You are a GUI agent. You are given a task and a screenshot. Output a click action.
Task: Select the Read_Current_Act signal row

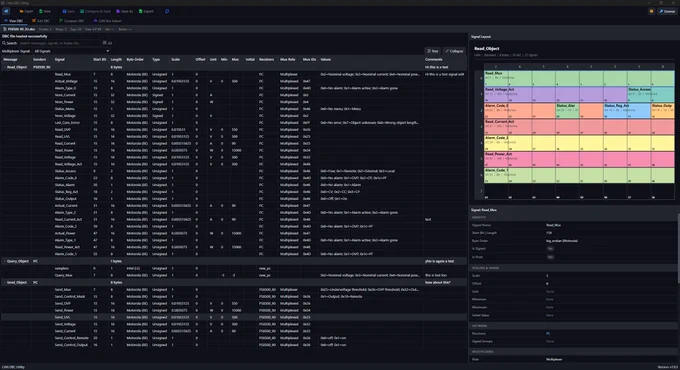pyautogui.click(x=233, y=219)
